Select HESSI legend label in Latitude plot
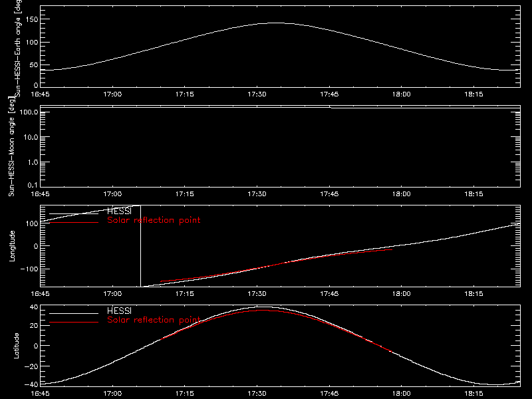This screenshot has height=399, width=532. [x=119, y=311]
